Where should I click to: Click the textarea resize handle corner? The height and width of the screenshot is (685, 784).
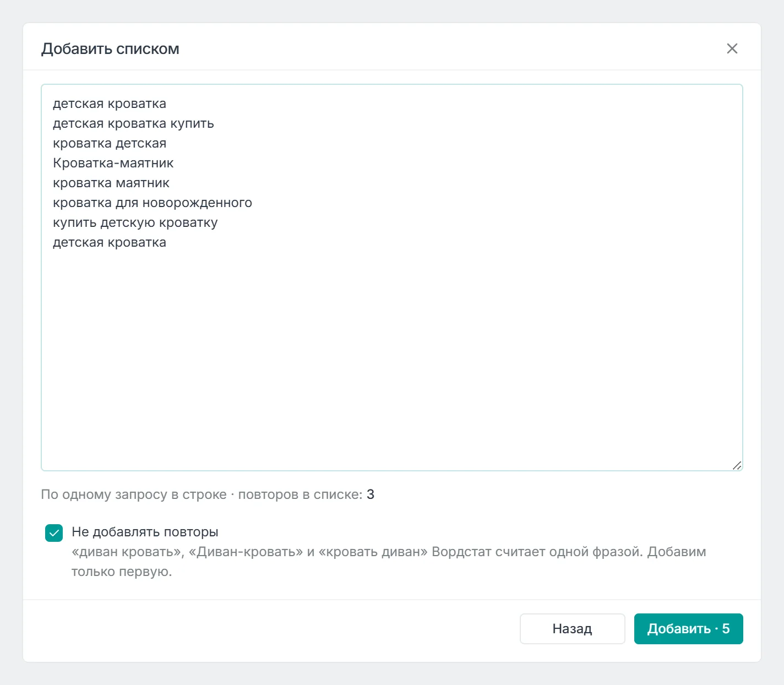tap(737, 465)
